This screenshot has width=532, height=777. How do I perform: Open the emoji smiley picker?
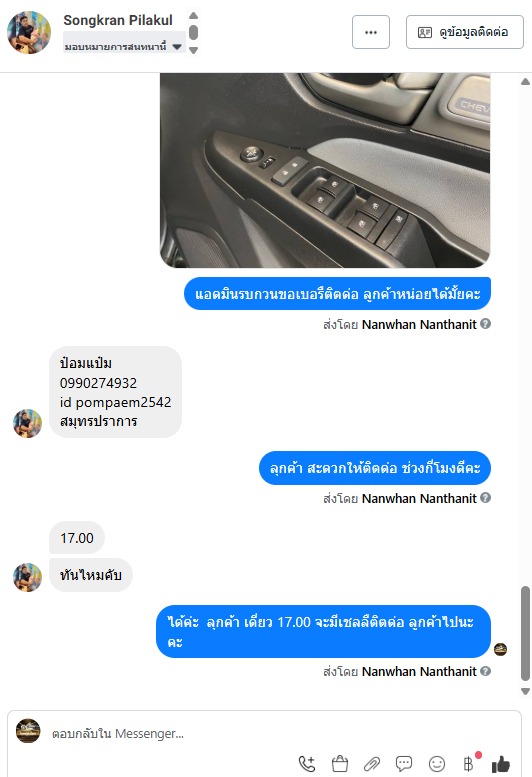436,764
